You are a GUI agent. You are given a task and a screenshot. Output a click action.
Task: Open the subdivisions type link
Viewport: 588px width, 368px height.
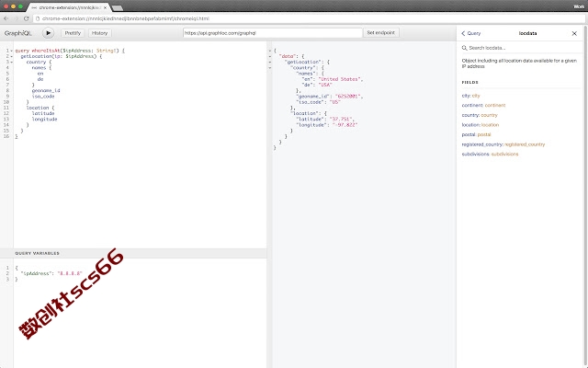(504, 154)
